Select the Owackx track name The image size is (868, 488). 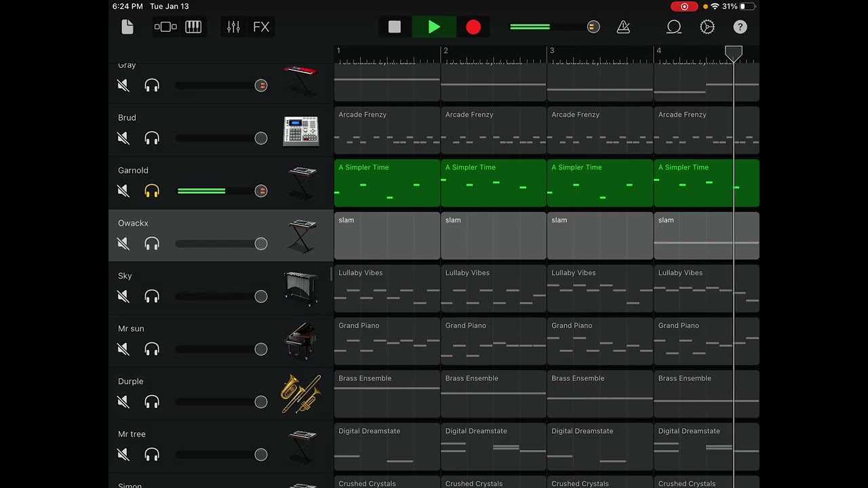pos(133,223)
